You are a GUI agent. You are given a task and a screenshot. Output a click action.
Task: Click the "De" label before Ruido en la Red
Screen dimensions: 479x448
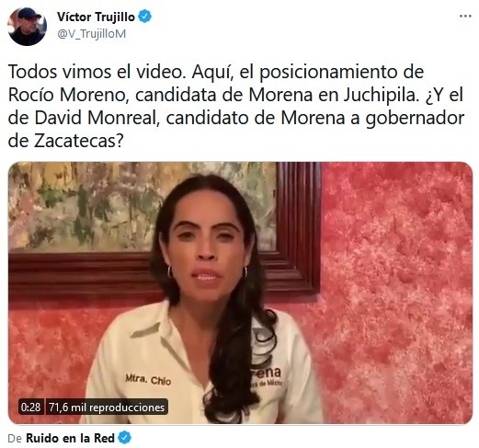(15, 439)
